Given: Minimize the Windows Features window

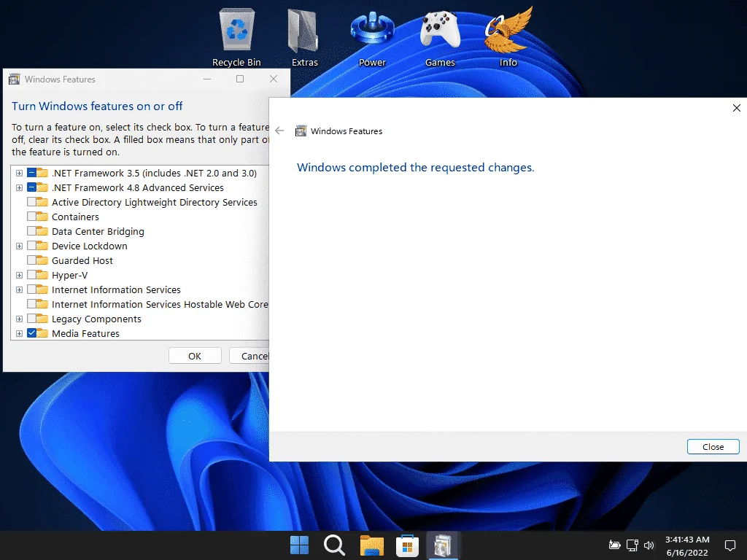Looking at the screenshot, I should (x=207, y=79).
